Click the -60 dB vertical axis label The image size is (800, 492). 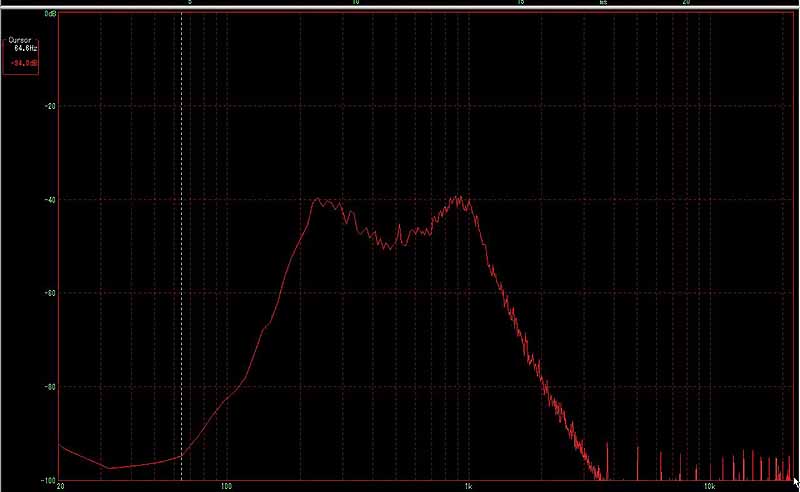pyautogui.click(x=50, y=293)
